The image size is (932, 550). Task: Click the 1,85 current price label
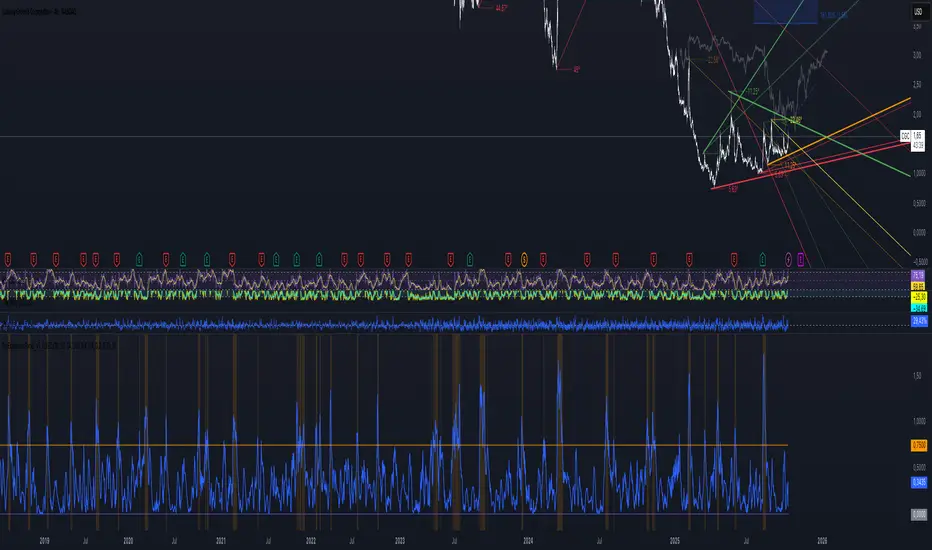[918, 136]
